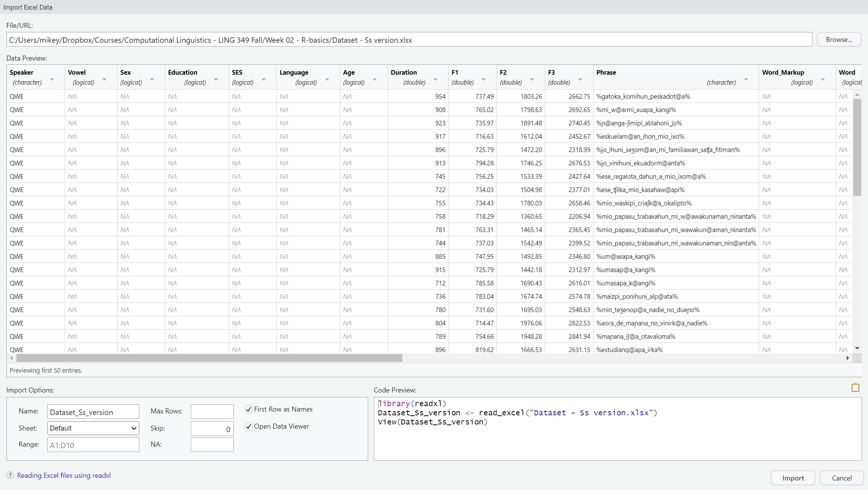Click help icon beside readxl link
The height and width of the screenshot is (490, 868).
10,475
